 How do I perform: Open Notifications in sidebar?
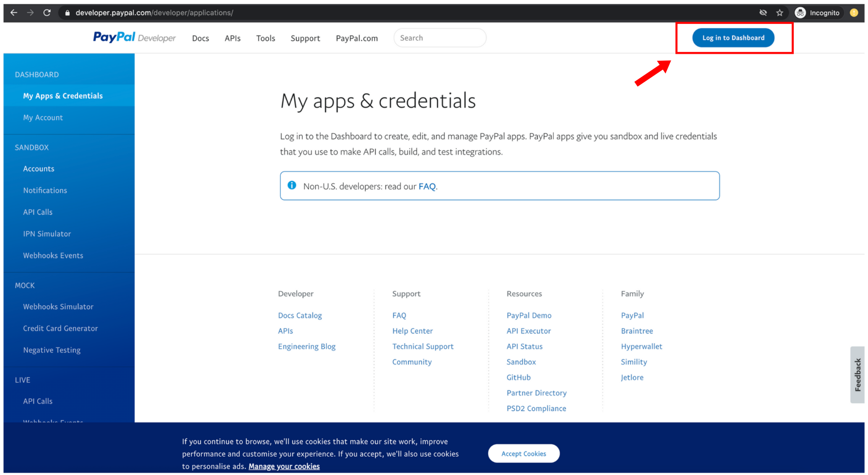coord(45,190)
